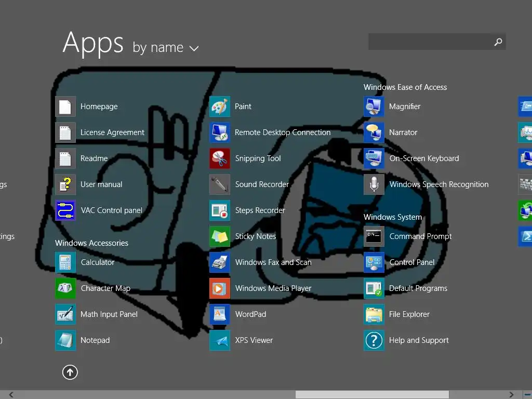Select the Windows Accessories group header
532x399 pixels.
(x=91, y=243)
